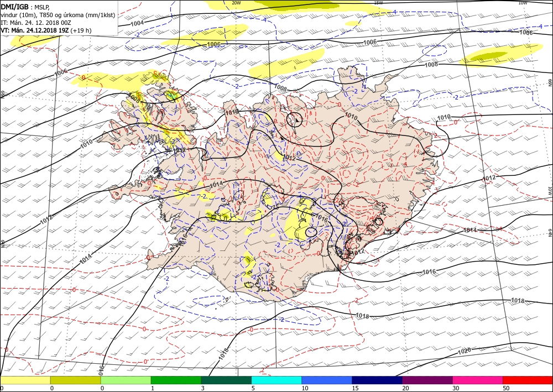Click the red legend swatch above value 50
This screenshot has width=553, height=392.
pyautogui.click(x=528, y=380)
